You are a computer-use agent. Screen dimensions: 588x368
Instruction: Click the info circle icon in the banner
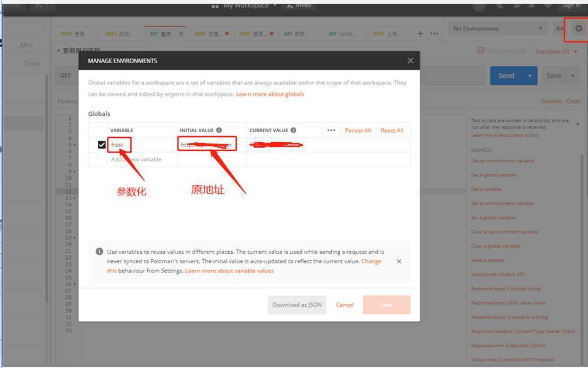pyautogui.click(x=99, y=252)
